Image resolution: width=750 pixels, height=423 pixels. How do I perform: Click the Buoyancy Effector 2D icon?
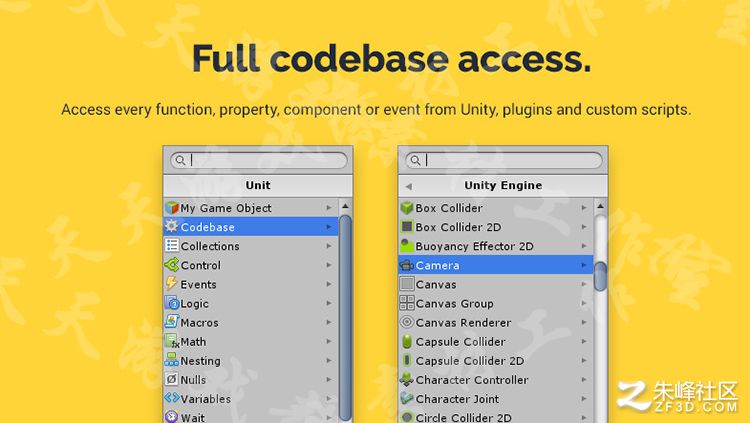coord(407,245)
